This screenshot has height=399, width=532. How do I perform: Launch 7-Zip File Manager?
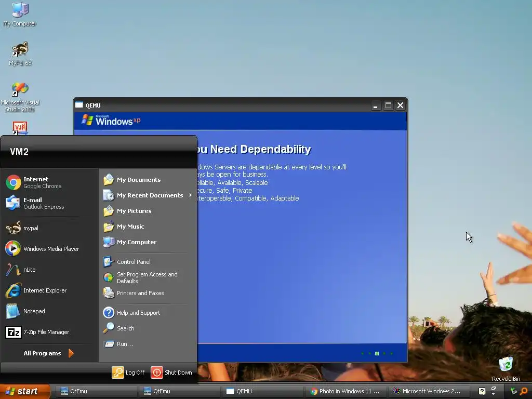click(x=49, y=332)
